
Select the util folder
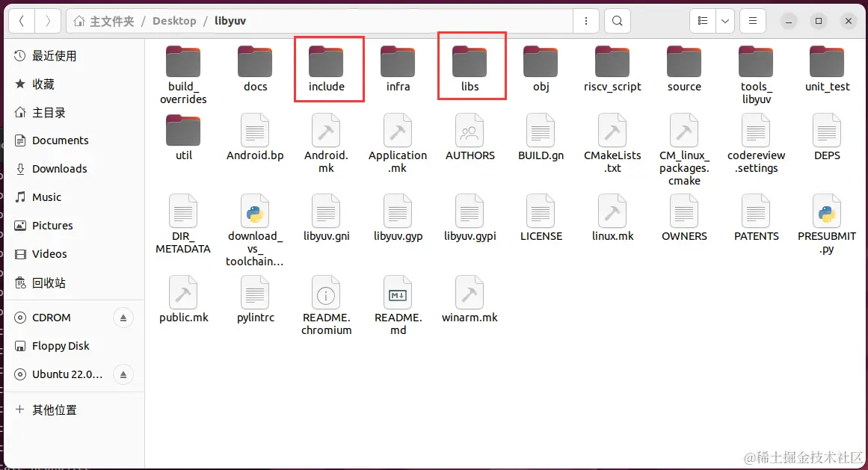[183, 137]
